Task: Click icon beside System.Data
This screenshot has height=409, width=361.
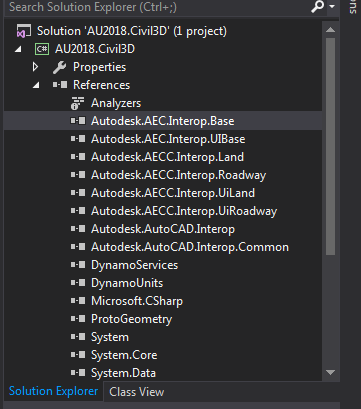Action: click(x=78, y=373)
